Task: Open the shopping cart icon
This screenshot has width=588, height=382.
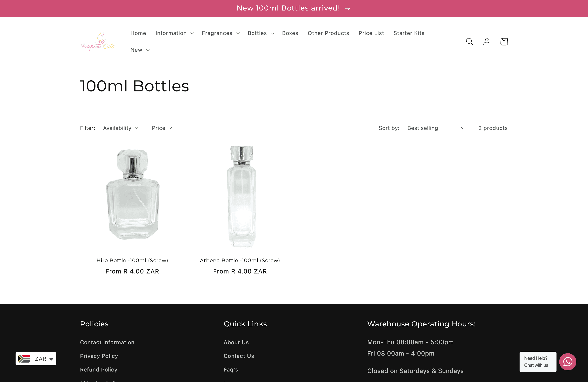Action: (504, 41)
